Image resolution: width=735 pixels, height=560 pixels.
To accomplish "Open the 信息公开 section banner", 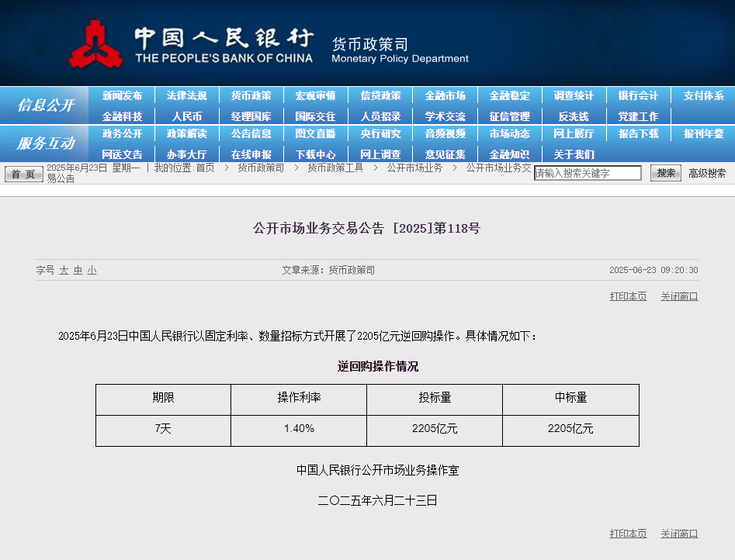I will 45,105.
